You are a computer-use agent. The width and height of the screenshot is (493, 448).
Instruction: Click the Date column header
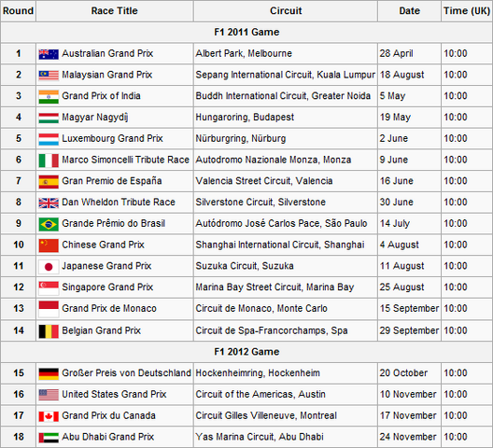tap(409, 11)
